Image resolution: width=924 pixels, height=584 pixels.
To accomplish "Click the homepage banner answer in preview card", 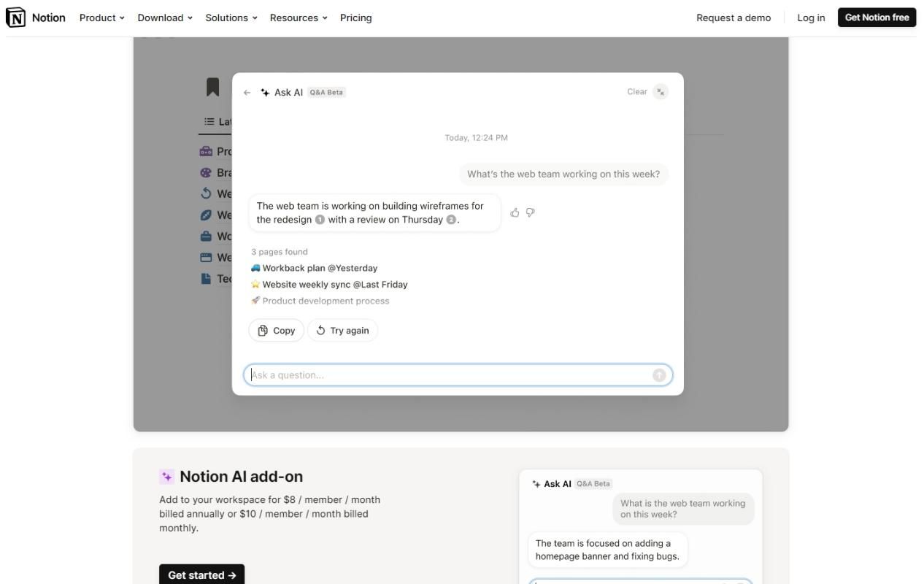I will coord(607,550).
